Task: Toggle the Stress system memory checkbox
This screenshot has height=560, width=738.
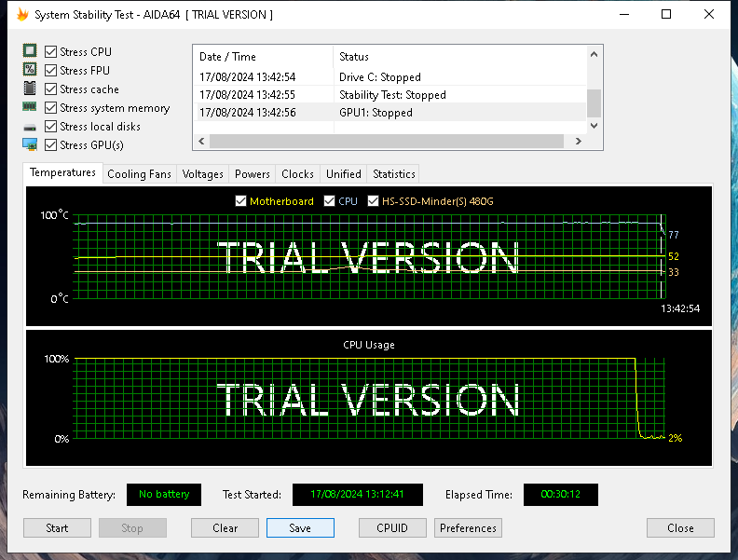Action: pos(51,108)
